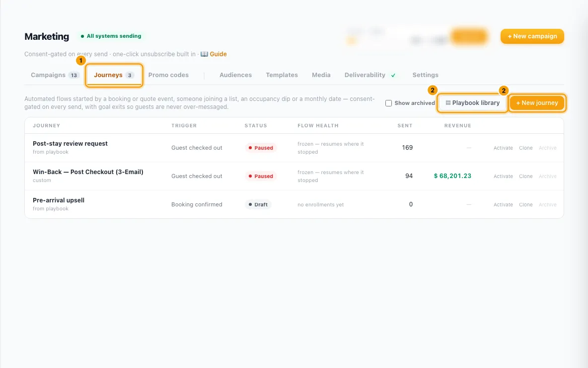Viewport: 588px width, 368px height.
Task: Click the JOURNEY column header
Action: (47, 125)
